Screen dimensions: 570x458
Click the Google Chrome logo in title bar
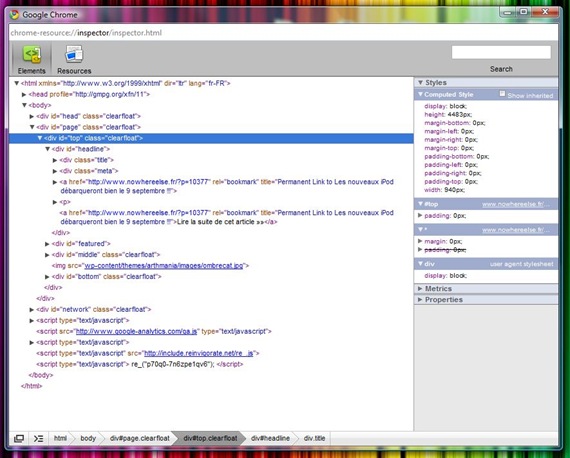click(15, 15)
